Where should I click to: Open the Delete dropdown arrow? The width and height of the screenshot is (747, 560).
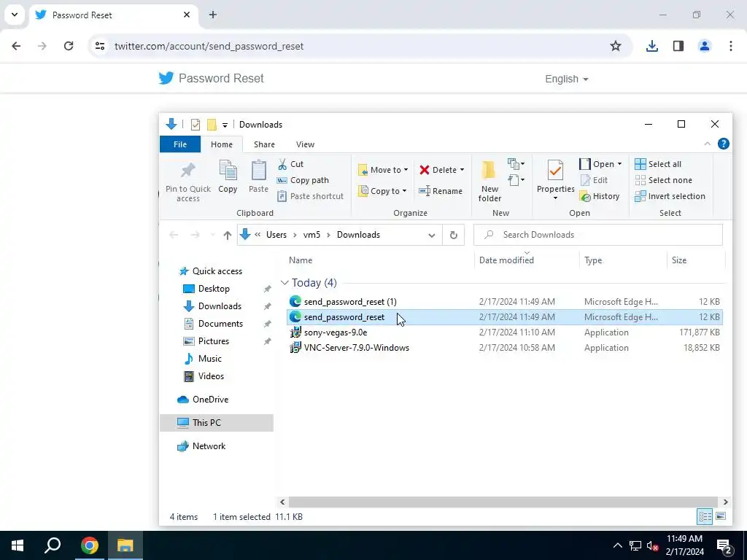click(x=462, y=170)
